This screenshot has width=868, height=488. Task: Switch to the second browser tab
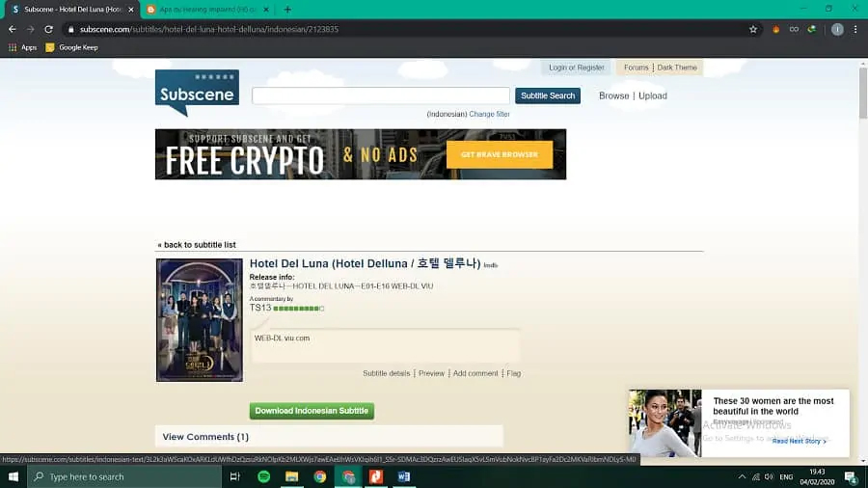(x=207, y=10)
